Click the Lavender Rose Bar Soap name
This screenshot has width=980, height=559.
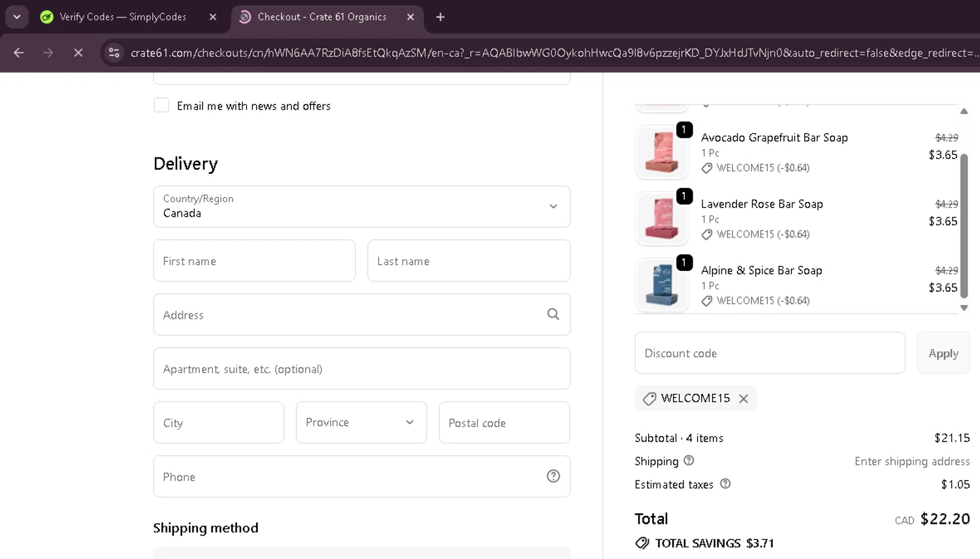[762, 204]
